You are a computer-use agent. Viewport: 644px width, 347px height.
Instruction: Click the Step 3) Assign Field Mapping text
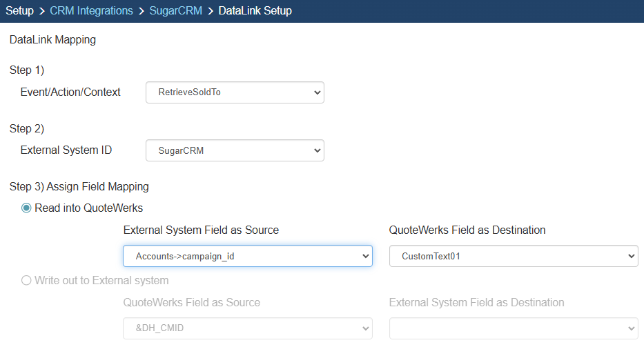click(x=79, y=187)
